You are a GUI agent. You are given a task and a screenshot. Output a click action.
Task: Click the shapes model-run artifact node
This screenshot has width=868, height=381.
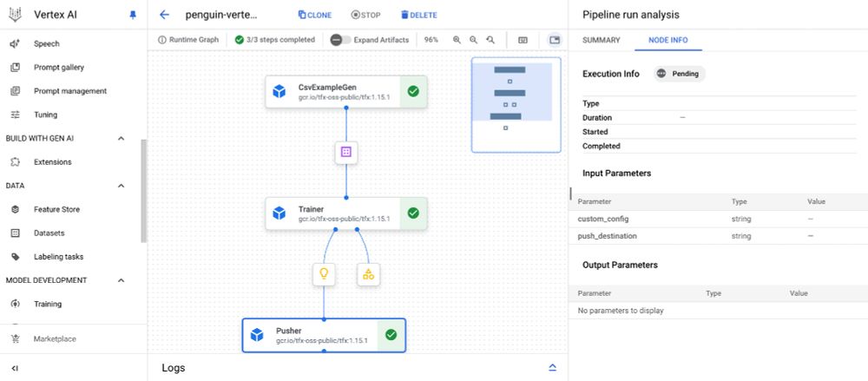pos(368,274)
